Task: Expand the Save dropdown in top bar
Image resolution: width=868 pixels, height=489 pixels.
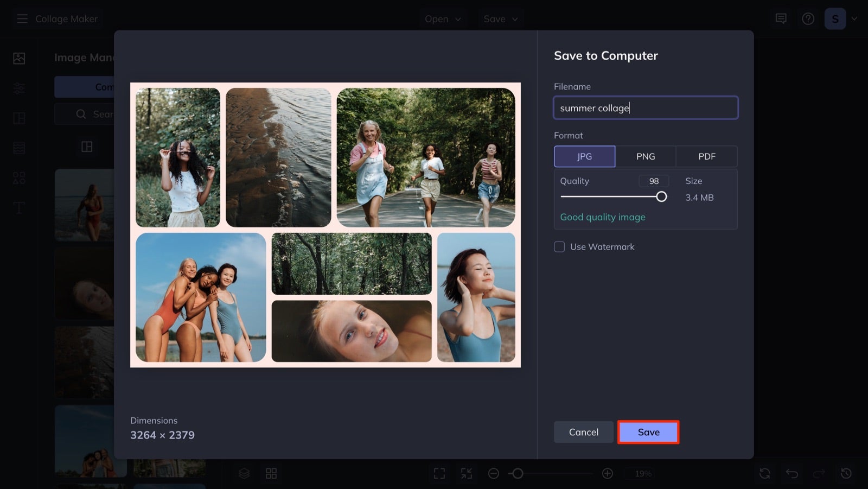Action: click(501, 19)
